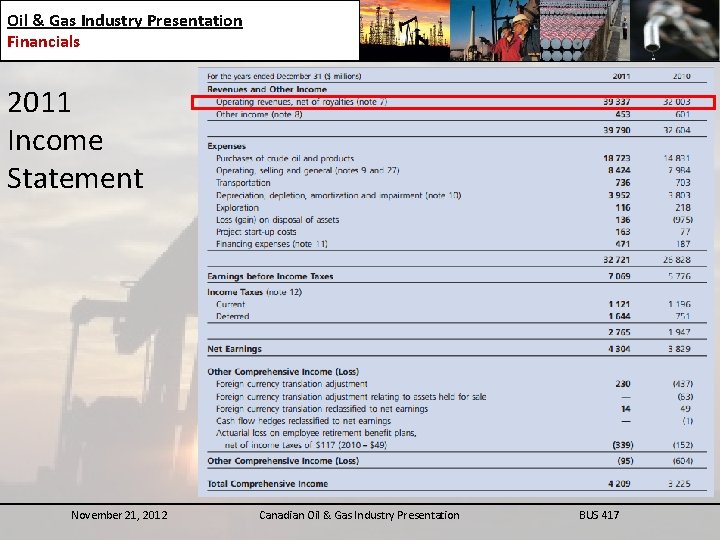Image resolution: width=720 pixels, height=540 pixels.
Task: Select the 'Current' income tax row label
Action: pyautogui.click(x=231, y=304)
